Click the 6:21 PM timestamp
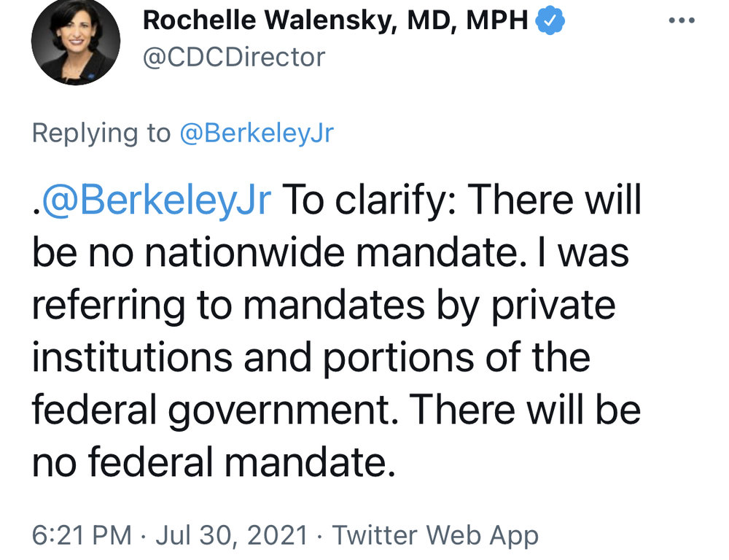Screen dimensions: 729x560 click(82, 534)
